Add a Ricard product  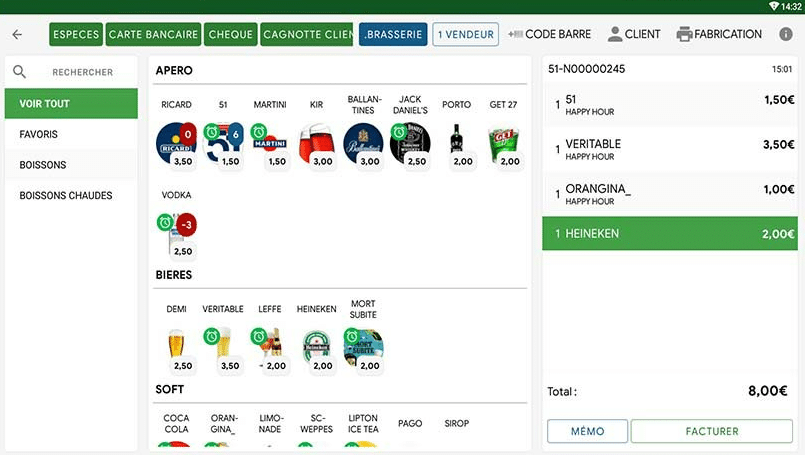coord(176,144)
